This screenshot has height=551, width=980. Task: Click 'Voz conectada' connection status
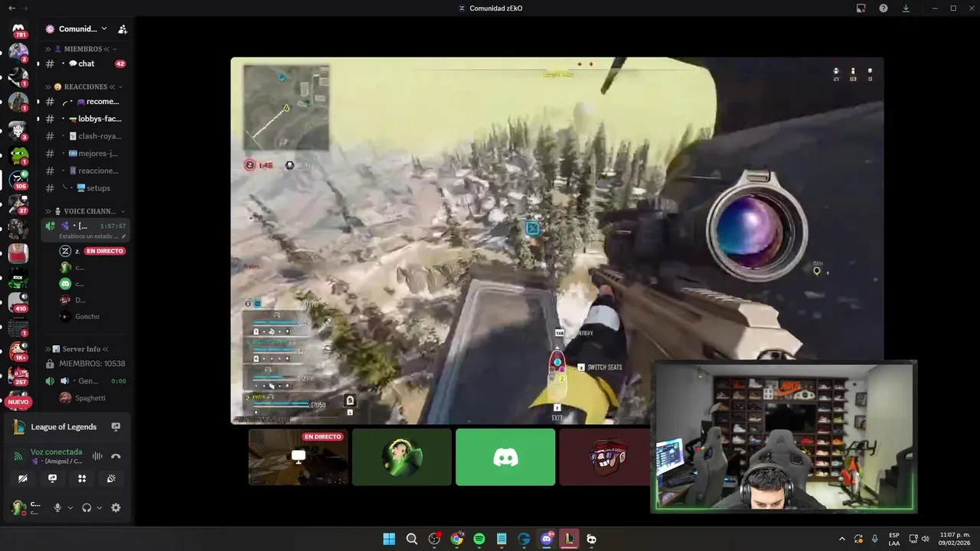pyautogui.click(x=56, y=452)
